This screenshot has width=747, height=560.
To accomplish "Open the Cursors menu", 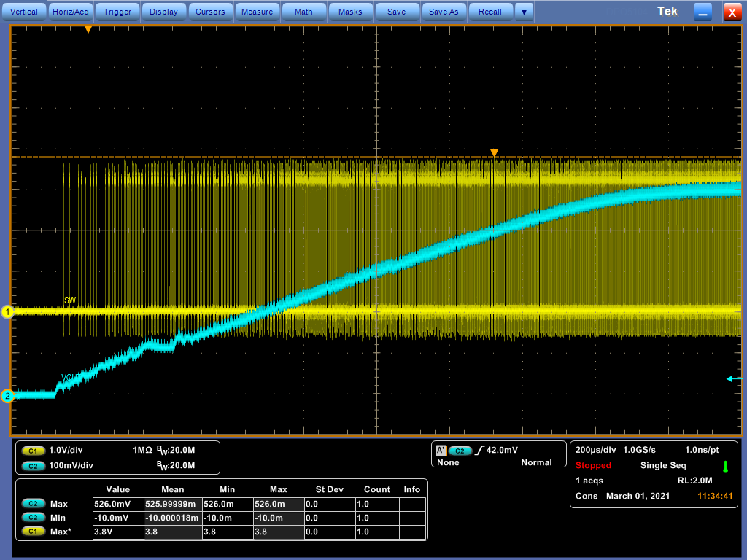I will coord(210,12).
